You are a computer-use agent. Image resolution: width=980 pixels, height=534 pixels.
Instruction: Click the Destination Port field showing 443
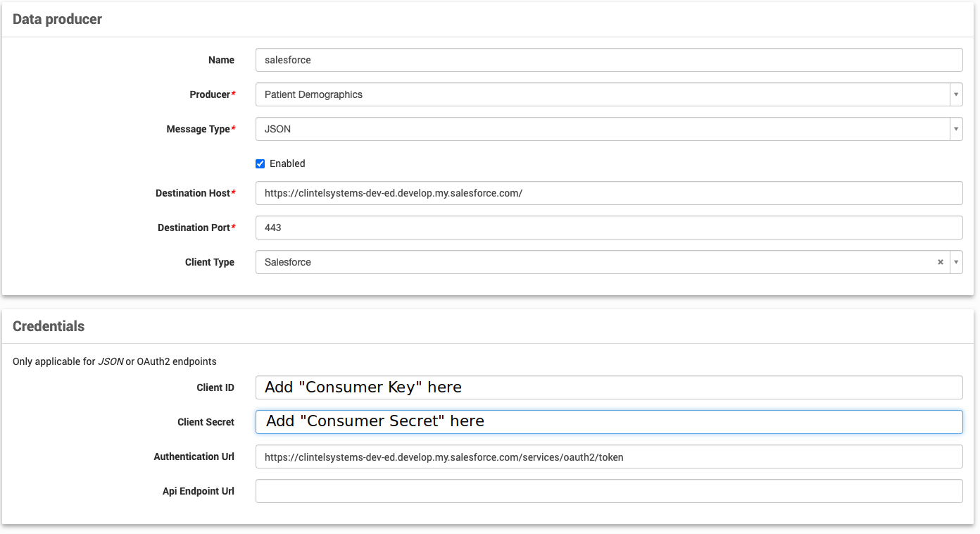(608, 228)
